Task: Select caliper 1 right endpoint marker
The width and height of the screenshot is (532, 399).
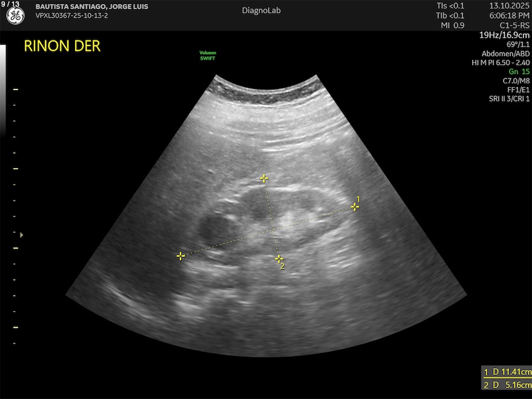Action: tap(355, 207)
